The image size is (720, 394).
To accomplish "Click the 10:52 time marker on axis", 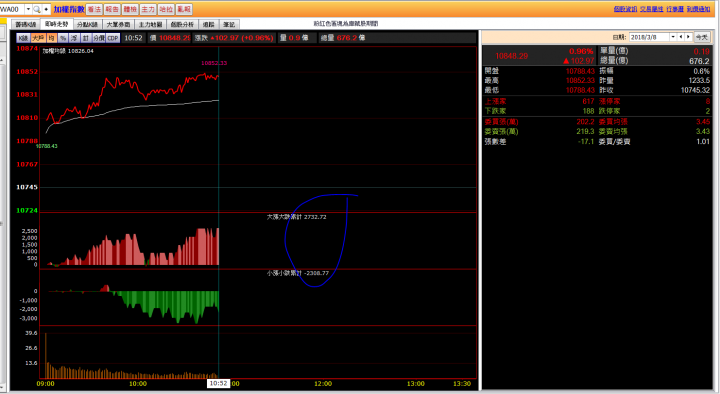I will coord(218,383).
